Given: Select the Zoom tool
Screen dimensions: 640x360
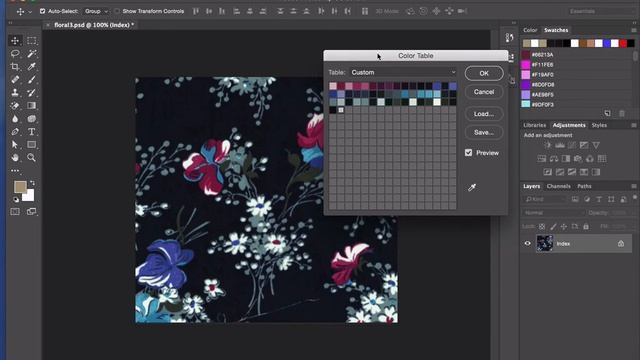Looking at the screenshot, I should [31, 158].
